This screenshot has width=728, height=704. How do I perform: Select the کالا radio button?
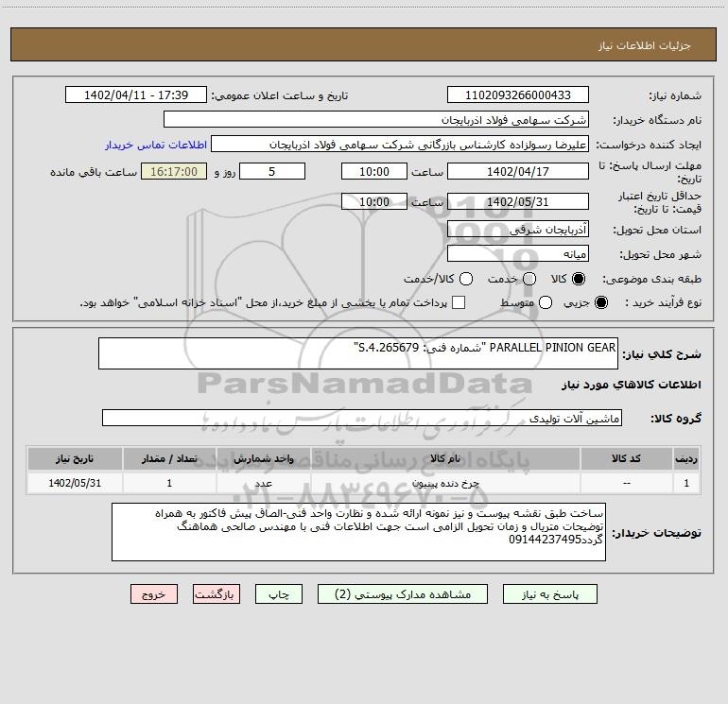[579, 279]
